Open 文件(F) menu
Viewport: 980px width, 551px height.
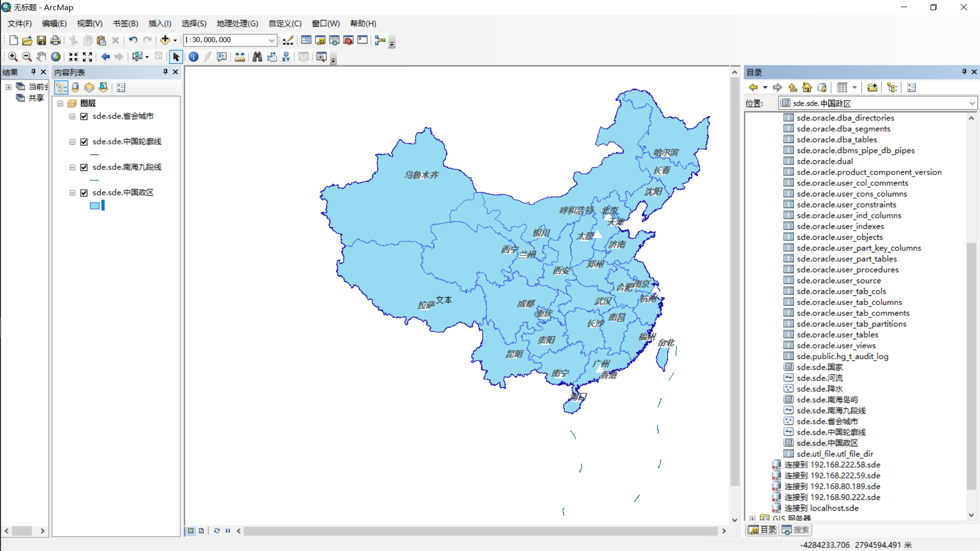(19, 23)
